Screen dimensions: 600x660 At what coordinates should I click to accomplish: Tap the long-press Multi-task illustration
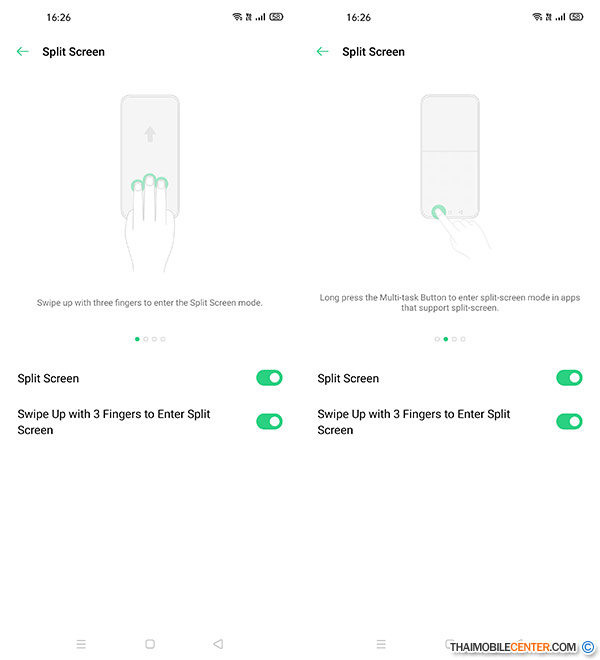(453, 176)
